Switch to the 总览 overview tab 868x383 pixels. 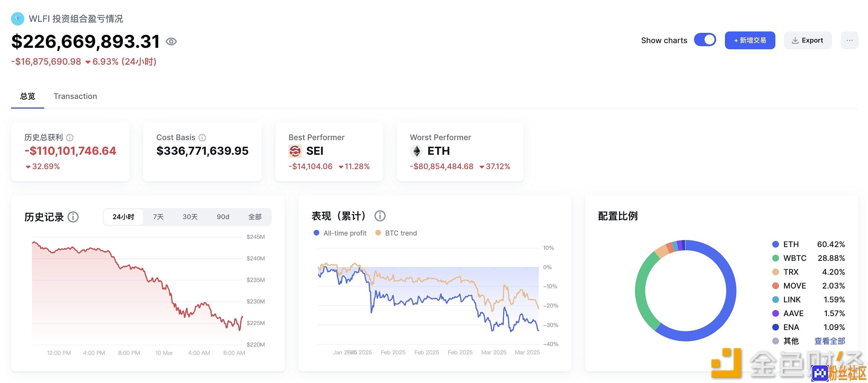[x=28, y=96]
